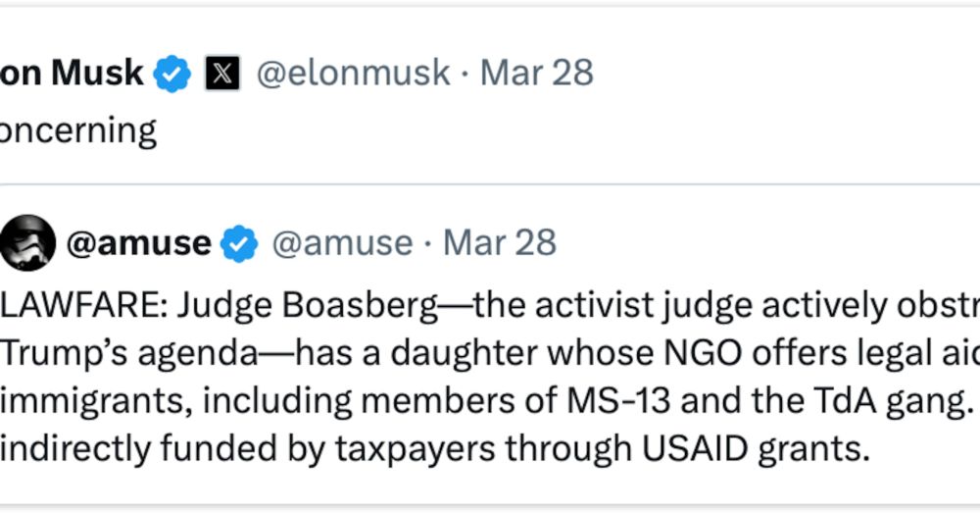Screen dimensions: 980x513
Task: Click the Mar 28 date in quoted post
Action: (500, 242)
